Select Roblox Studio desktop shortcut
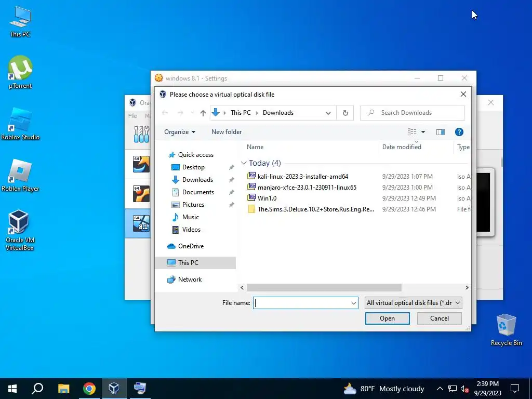532x399 pixels. coord(20,124)
